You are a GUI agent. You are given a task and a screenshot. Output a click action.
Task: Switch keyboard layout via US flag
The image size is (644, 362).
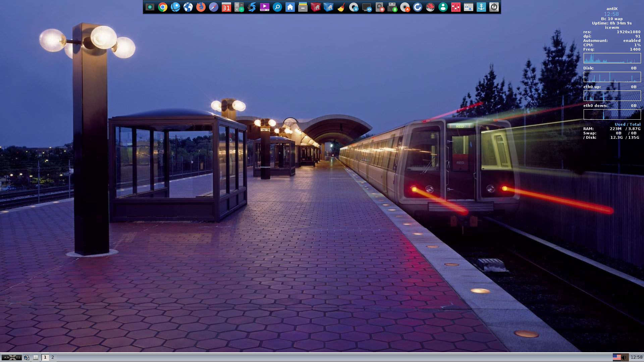pyautogui.click(x=618, y=357)
